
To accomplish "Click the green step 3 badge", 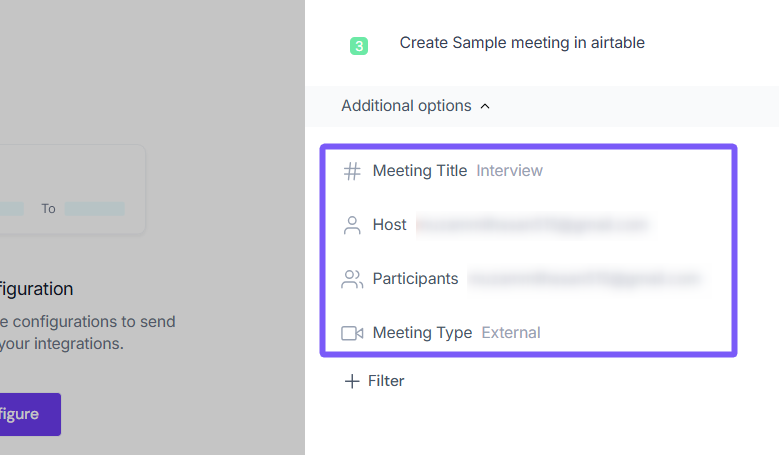I will [x=359, y=45].
